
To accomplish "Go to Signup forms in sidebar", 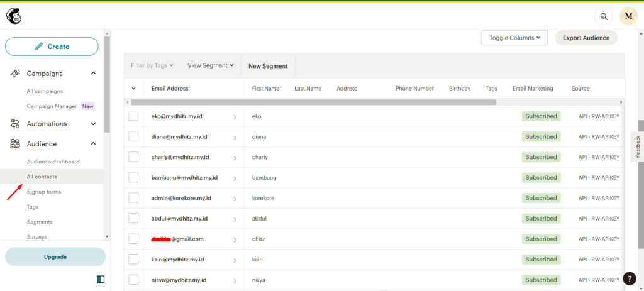I will pyautogui.click(x=44, y=192).
